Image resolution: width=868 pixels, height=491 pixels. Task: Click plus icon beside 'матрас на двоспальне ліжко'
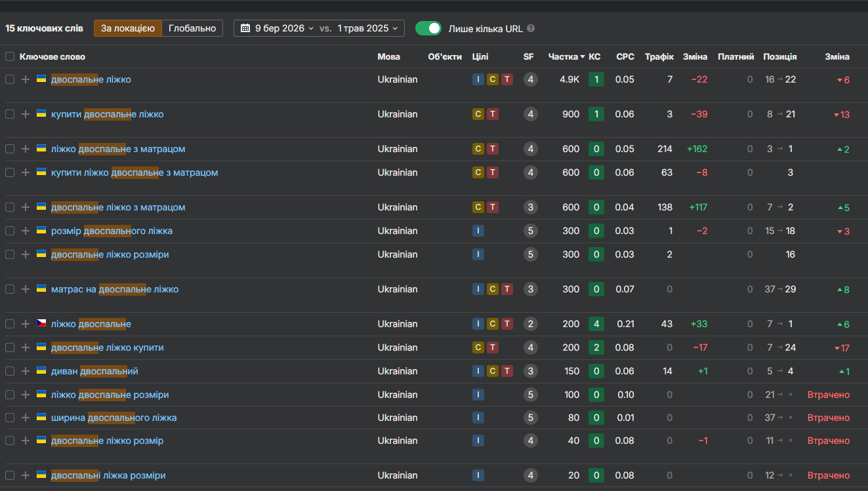coord(26,289)
